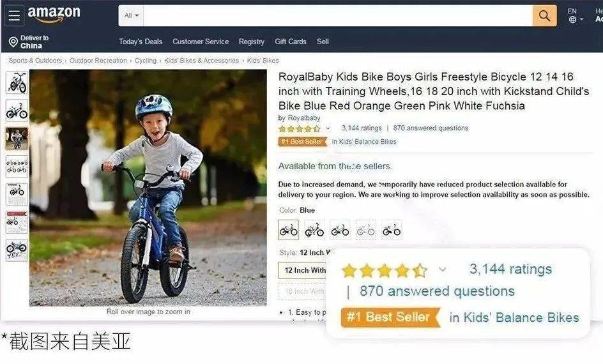Expand the rating breakdown chevron beside stars
This screenshot has height=364, width=603.
coord(328,128)
